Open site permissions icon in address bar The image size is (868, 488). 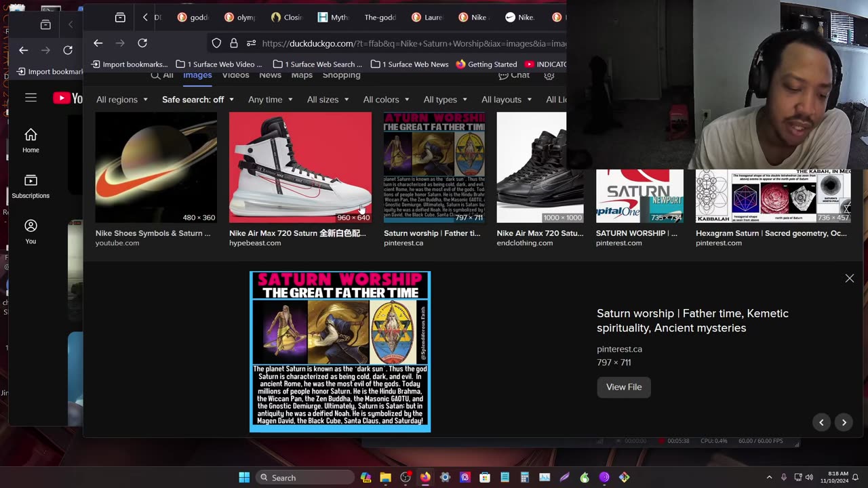251,43
